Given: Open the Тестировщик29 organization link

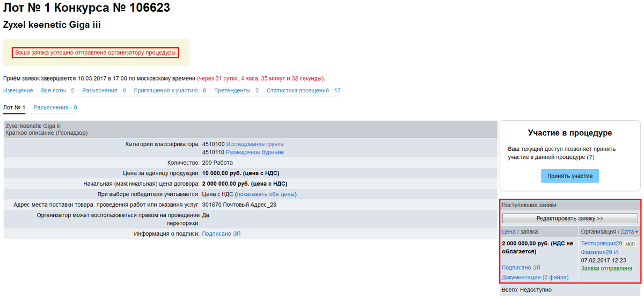Looking at the screenshot, I should point(601,244).
